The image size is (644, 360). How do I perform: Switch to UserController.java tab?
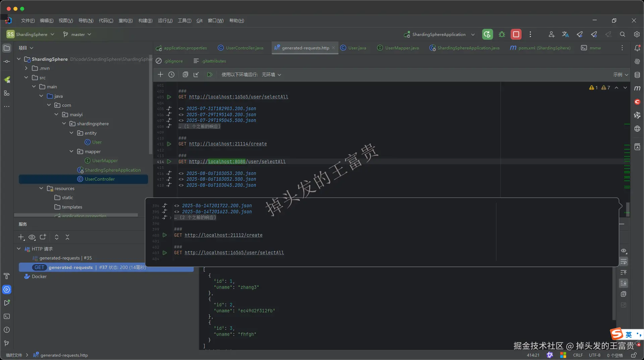pos(240,48)
